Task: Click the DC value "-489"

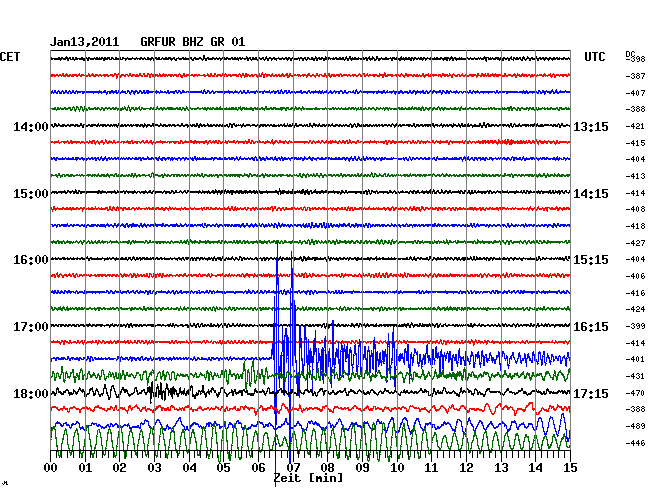Action: [x=635, y=426]
